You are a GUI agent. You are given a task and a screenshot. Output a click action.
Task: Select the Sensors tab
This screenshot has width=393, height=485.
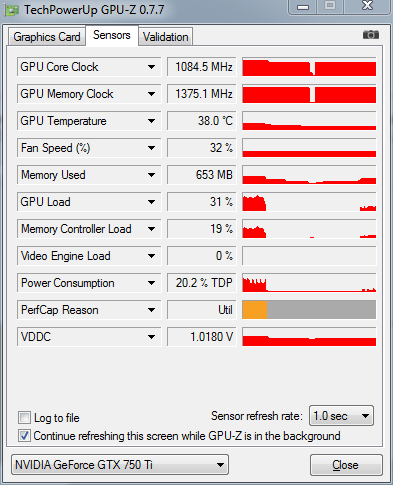[x=112, y=35]
